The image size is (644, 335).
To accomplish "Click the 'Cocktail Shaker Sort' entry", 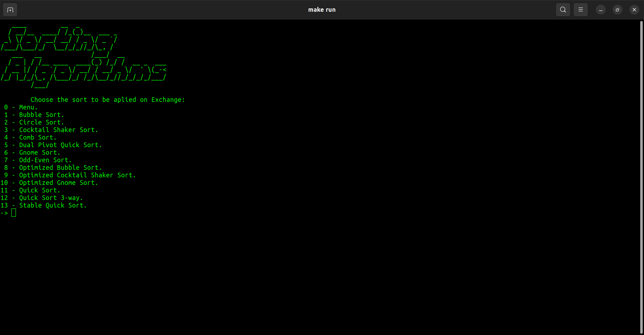I will point(58,130).
